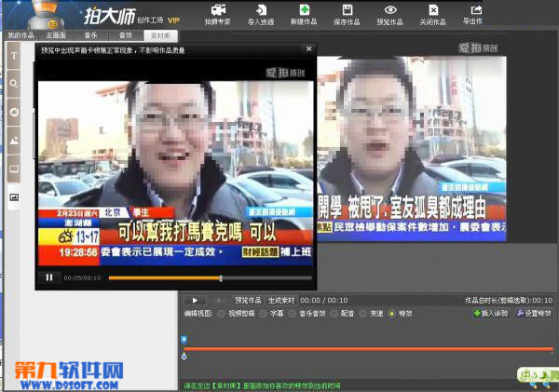Screen dimensions: 559x392
Task: Click the 预览作品 button above the timeline
Action: click(248, 301)
